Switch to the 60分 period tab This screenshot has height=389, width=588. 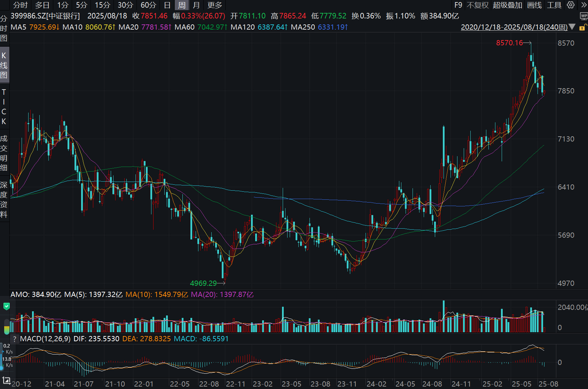148,5
